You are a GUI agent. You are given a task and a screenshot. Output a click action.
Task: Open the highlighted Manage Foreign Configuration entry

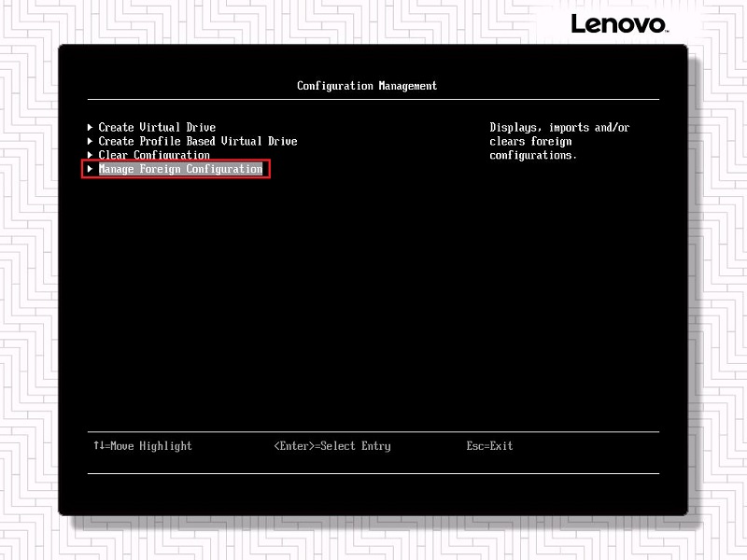point(180,169)
